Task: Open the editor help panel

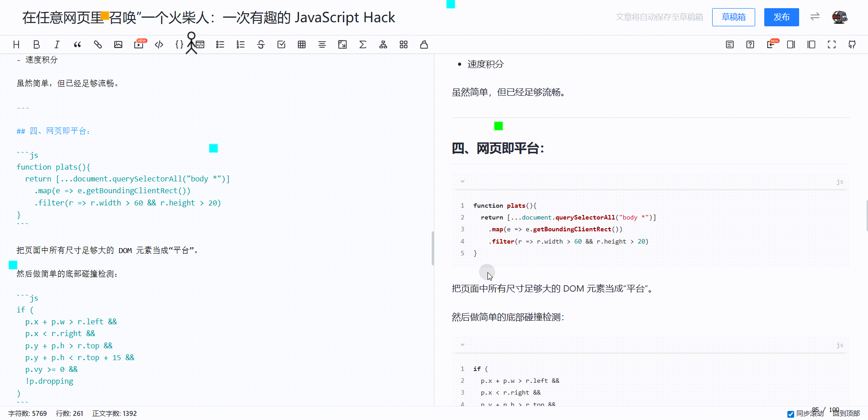Action: click(x=750, y=44)
